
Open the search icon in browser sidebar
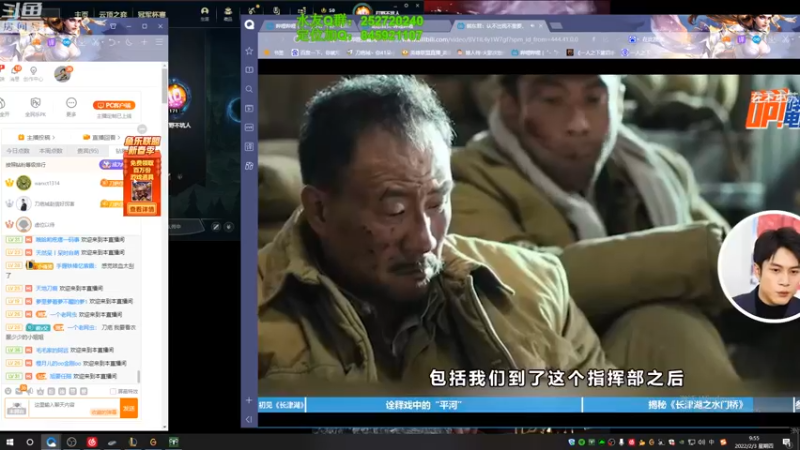coord(249,89)
